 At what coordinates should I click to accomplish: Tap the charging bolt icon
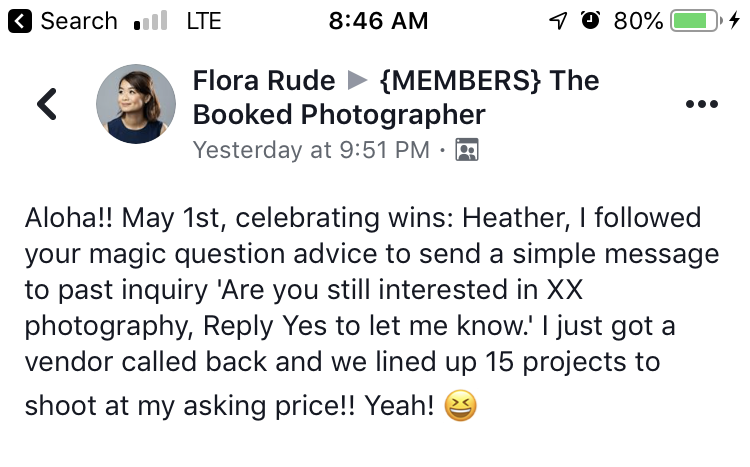735,20
